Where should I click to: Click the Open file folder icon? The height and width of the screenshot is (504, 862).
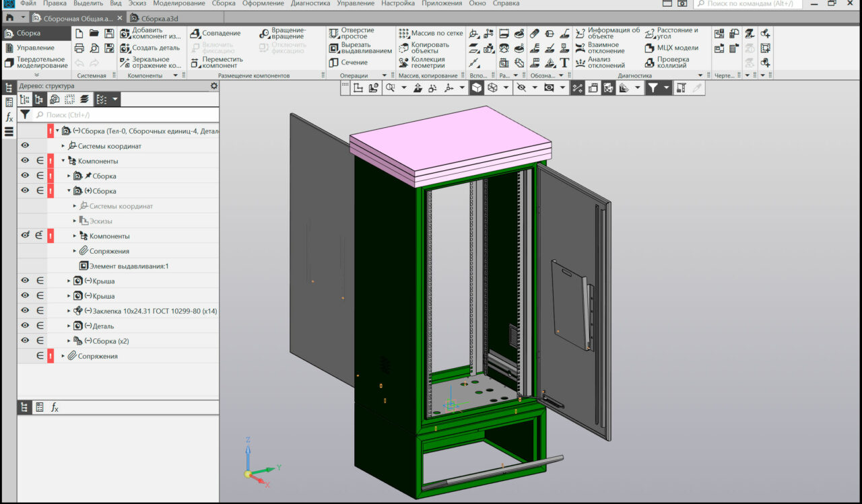coord(94,33)
